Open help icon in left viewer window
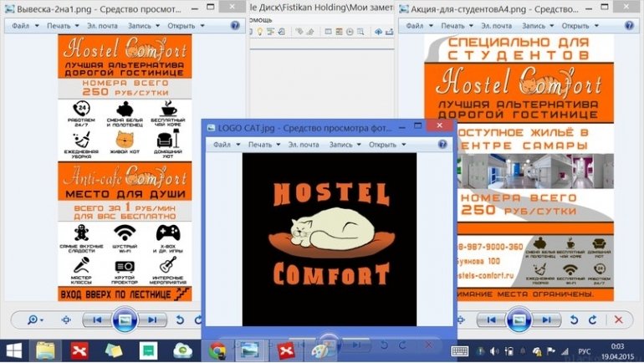Viewport: 644px width, 363px height. coord(235,25)
